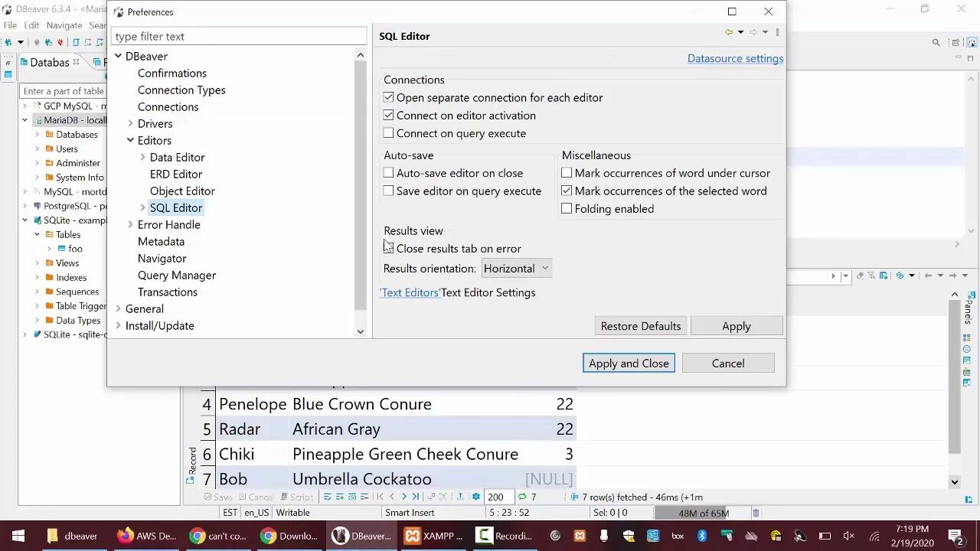Toggle Close results tab on error

coord(388,248)
